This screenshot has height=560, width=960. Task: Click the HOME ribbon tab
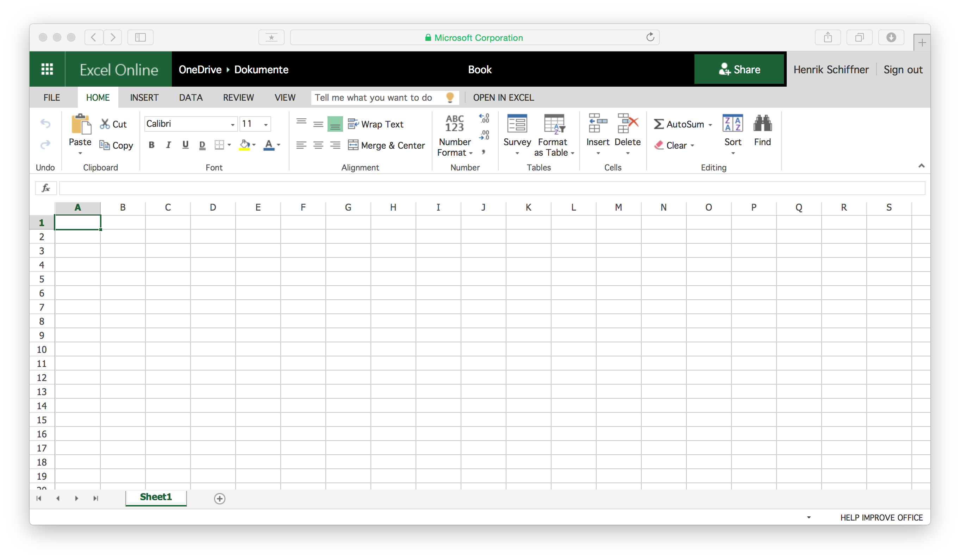(97, 97)
